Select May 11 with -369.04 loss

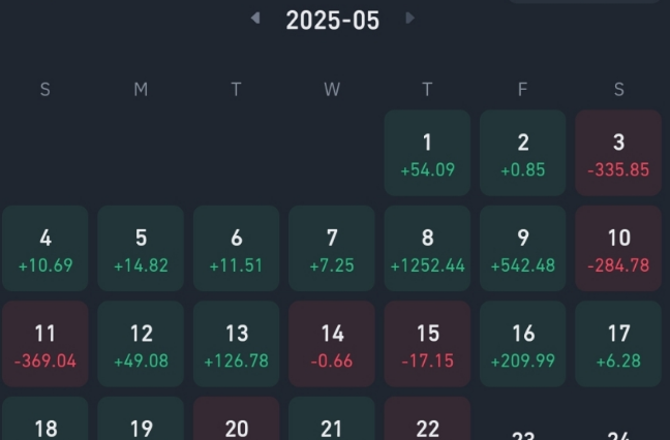[45, 345]
